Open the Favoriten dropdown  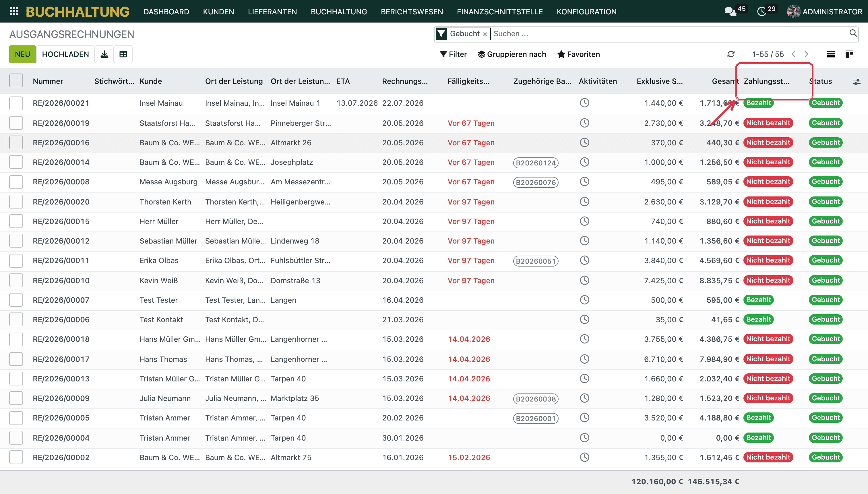pos(578,54)
